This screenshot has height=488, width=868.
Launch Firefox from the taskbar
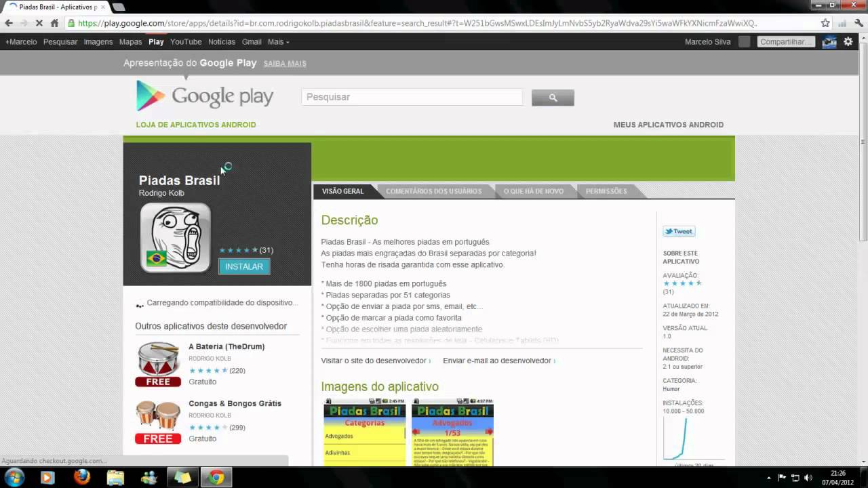81,477
